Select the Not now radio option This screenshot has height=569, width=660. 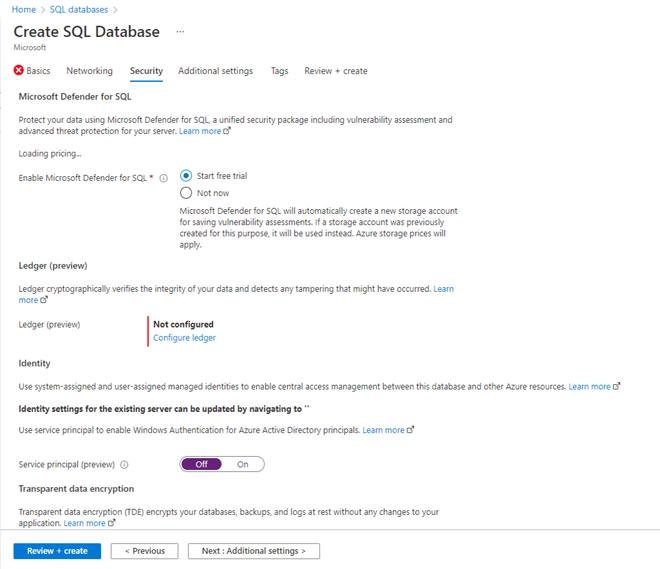tap(186, 193)
